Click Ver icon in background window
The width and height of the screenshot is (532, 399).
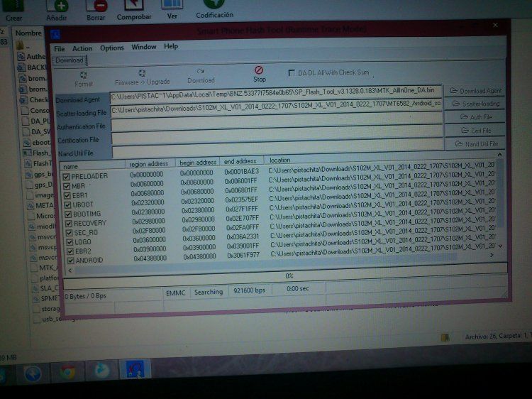tap(172, 10)
